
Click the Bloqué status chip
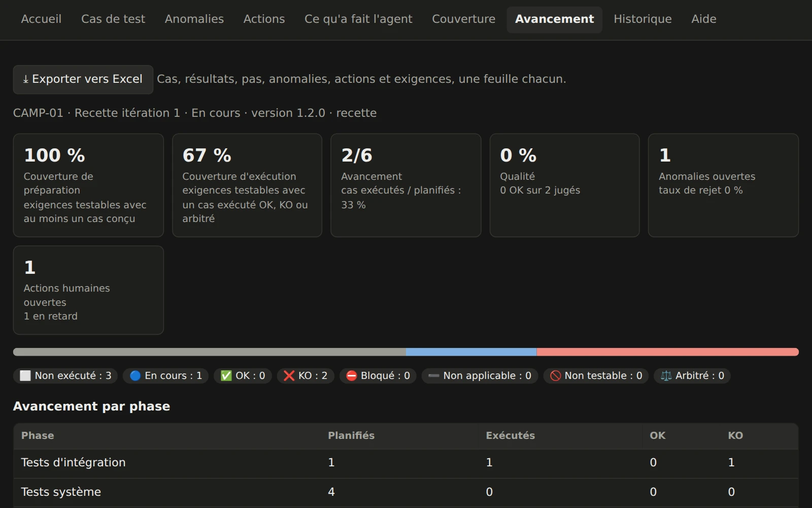tap(378, 376)
